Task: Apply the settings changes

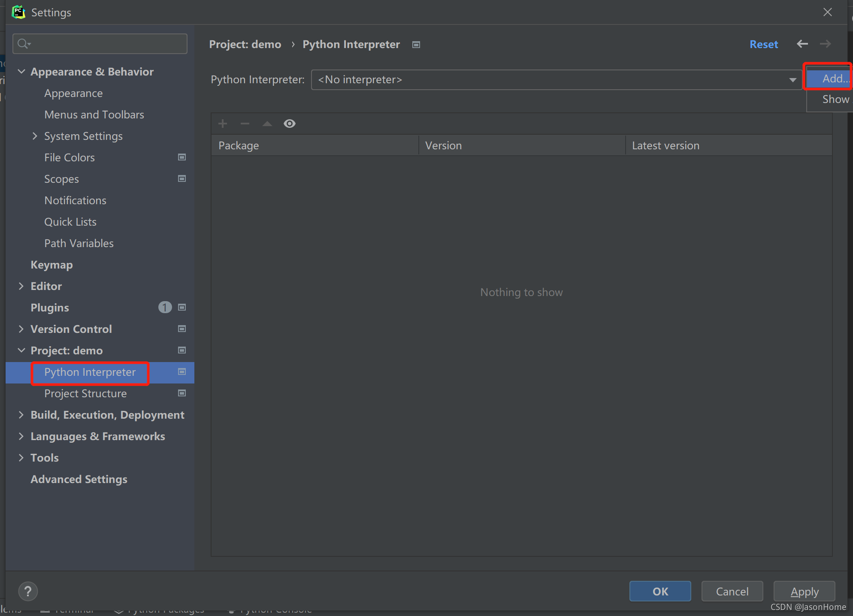Action: coord(804,591)
